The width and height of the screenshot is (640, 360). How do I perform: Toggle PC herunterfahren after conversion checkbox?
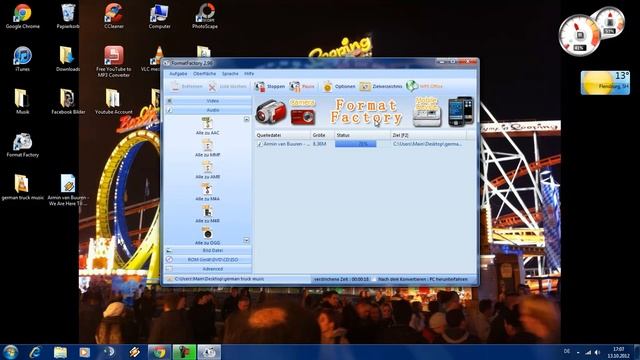(375, 279)
